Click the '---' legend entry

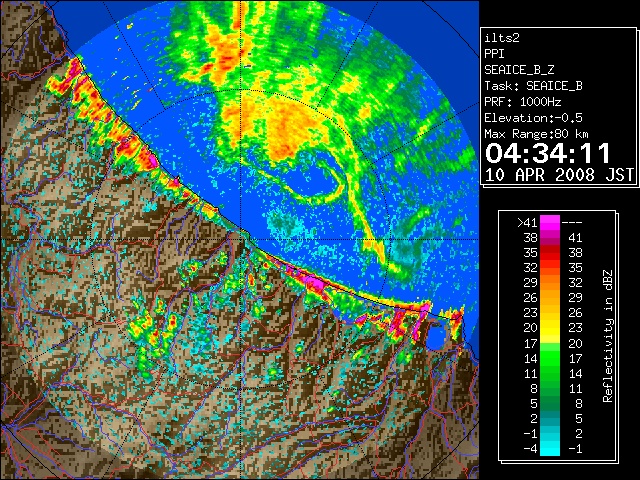click(572, 223)
